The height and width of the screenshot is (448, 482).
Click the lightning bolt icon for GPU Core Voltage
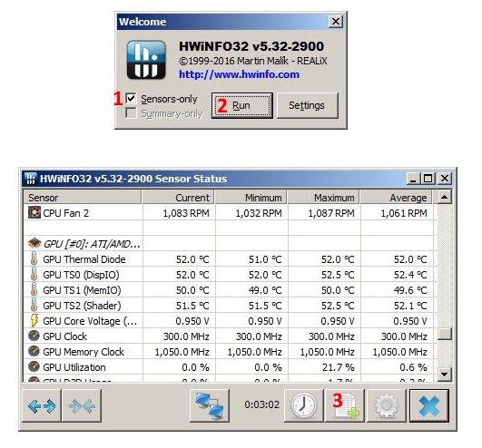tap(34, 320)
